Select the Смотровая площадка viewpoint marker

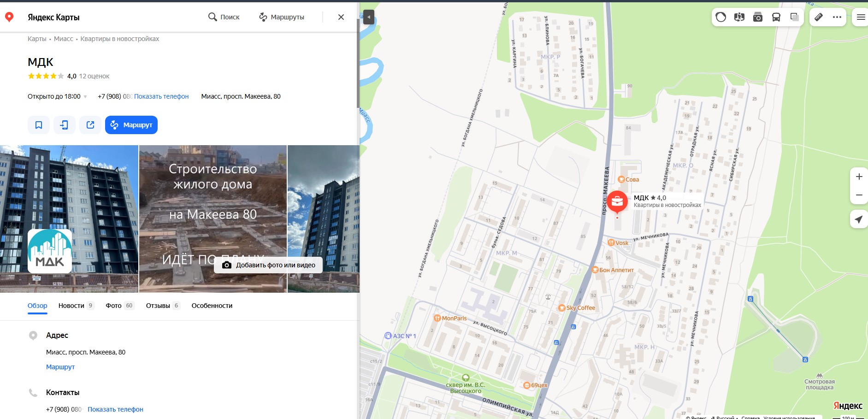pos(819,382)
